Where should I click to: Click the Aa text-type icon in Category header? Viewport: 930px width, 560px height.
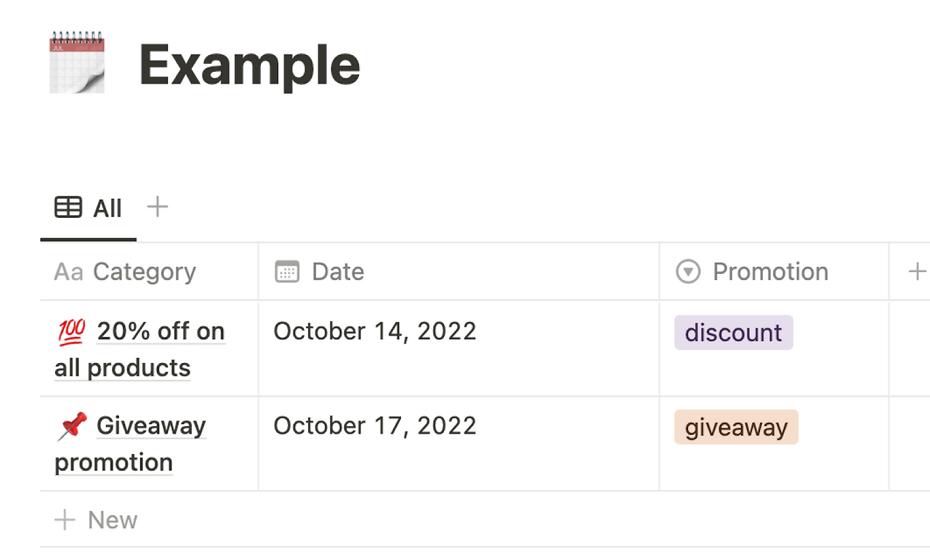pyautogui.click(x=68, y=272)
